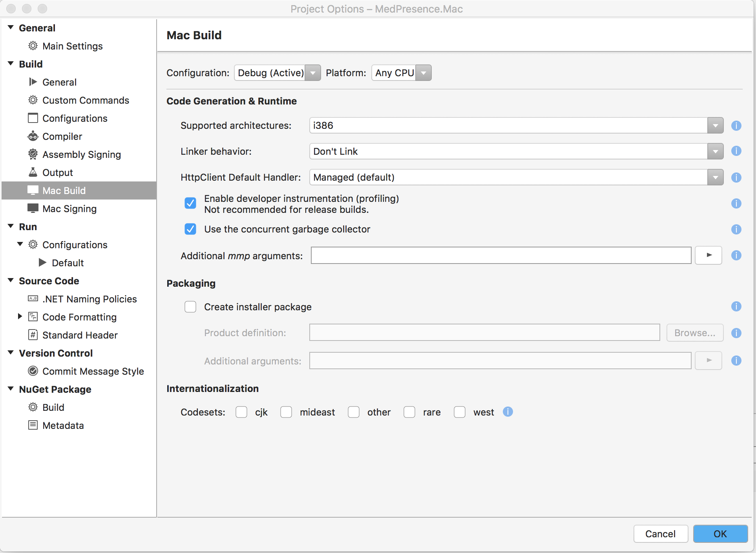
Task: Check the other codeset box
Action: 354,412
